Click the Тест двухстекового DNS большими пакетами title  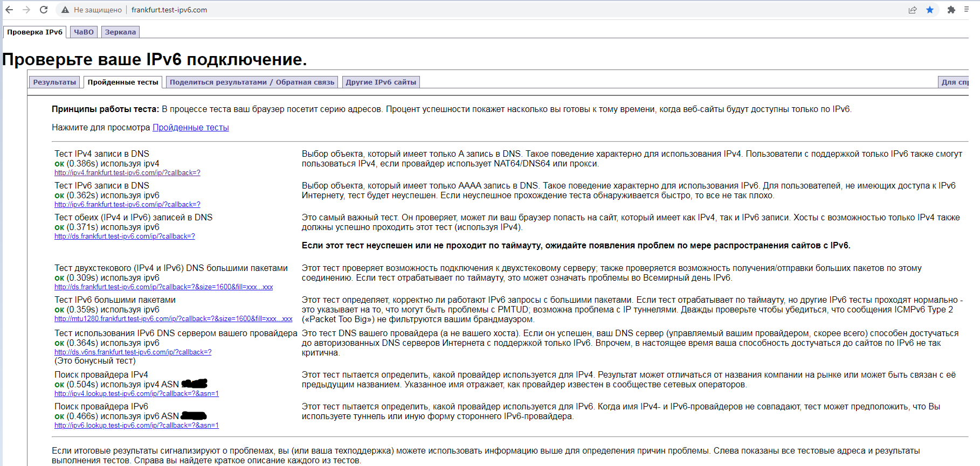click(x=171, y=268)
